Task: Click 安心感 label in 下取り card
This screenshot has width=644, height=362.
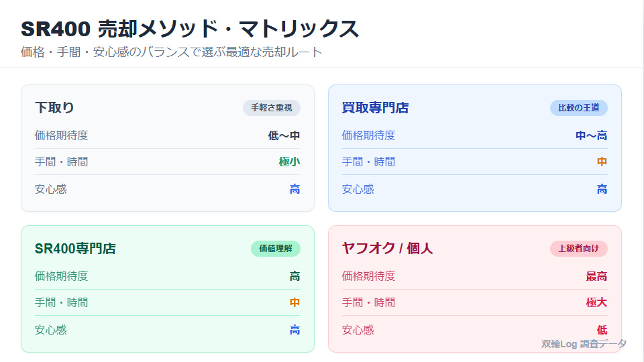Action: [50, 189]
